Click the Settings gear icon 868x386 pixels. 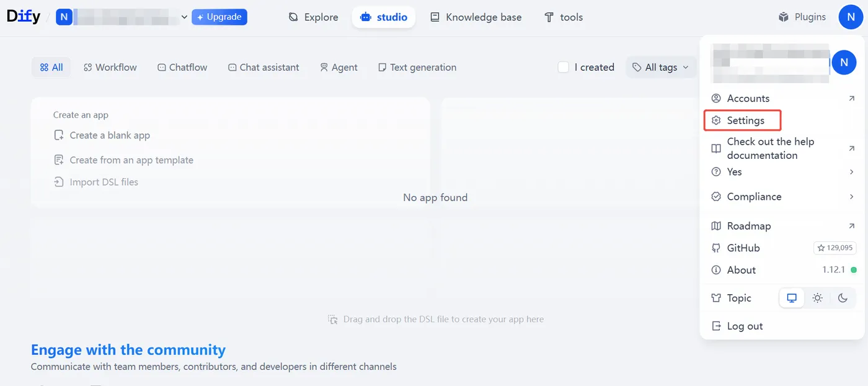[x=716, y=120]
